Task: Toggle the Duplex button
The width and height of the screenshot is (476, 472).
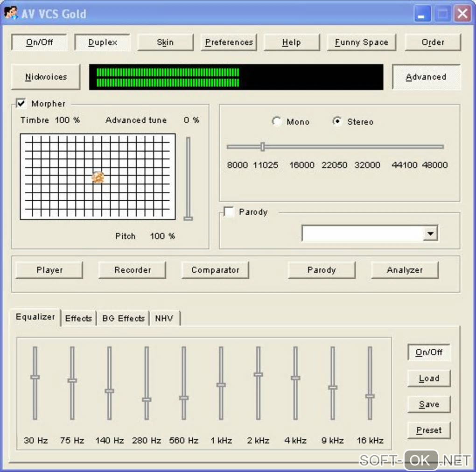Action: [x=103, y=42]
